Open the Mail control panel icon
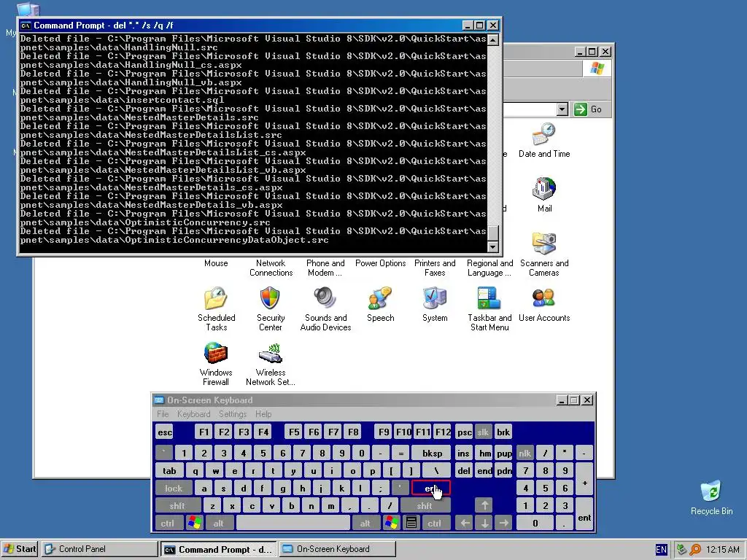Viewport: 747px width, 560px height. (x=544, y=189)
